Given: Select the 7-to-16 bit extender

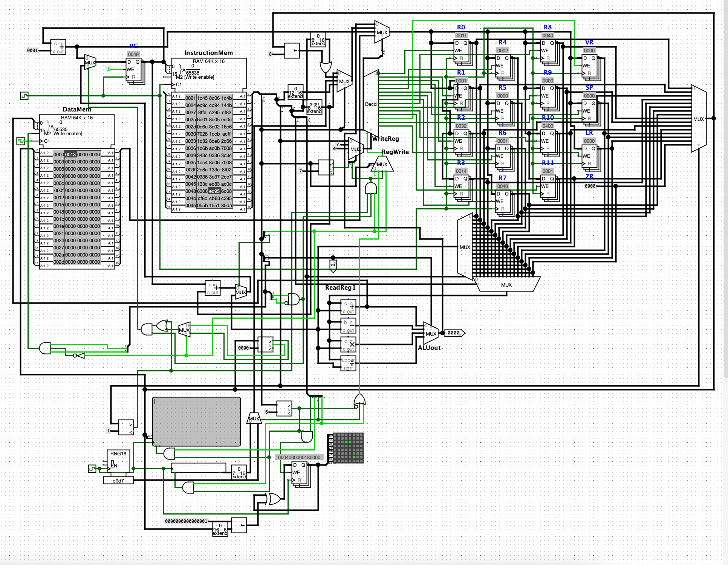Looking at the screenshot, I should pos(239,473).
